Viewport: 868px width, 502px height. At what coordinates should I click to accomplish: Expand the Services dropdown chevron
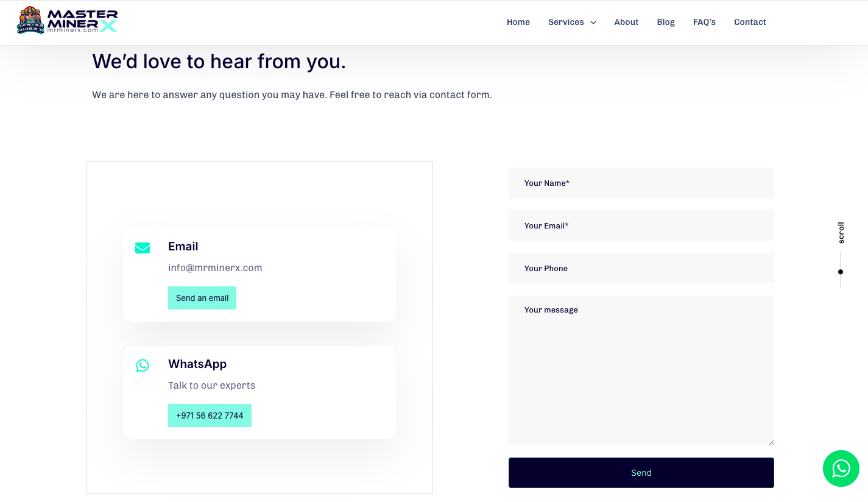593,23
